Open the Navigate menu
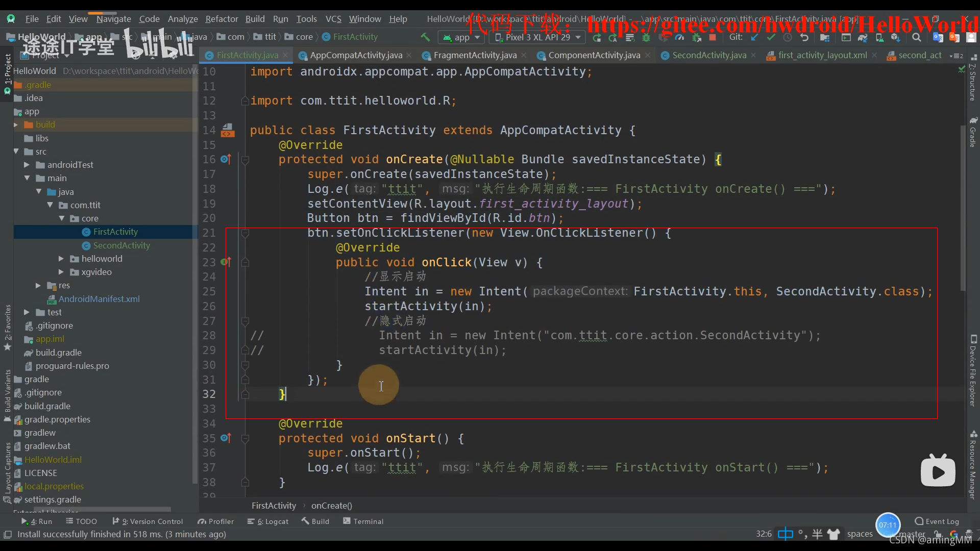Image resolution: width=980 pixels, height=551 pixels. [x=113, y=19]
